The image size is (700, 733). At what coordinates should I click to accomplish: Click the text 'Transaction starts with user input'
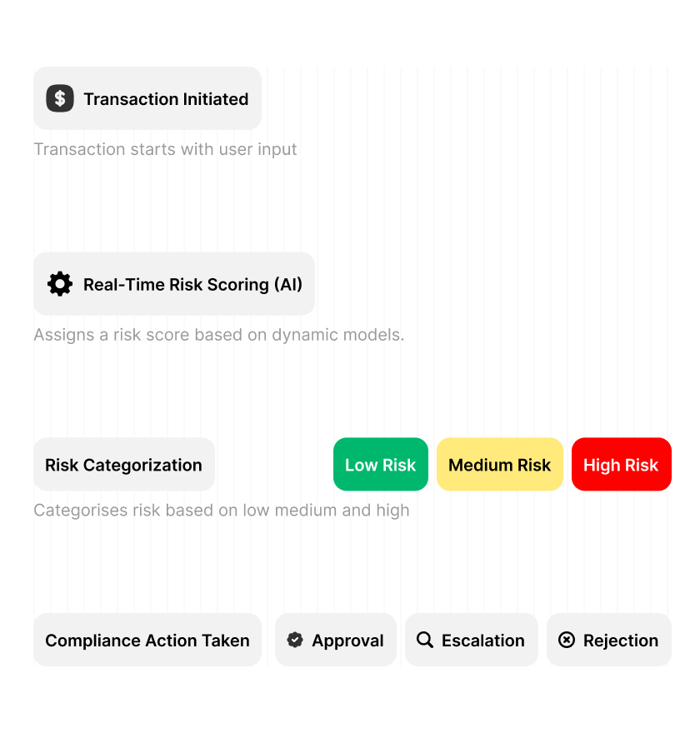click(x=165, y=150)
